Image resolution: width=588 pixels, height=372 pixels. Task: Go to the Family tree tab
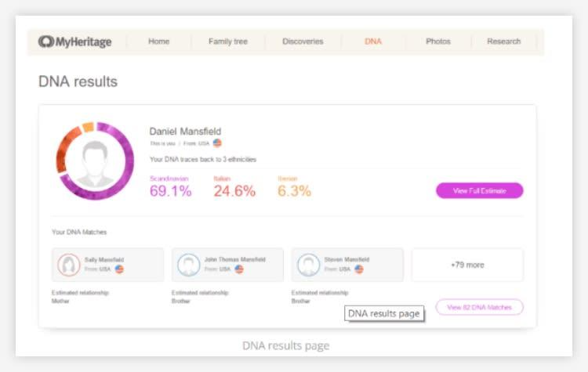click(227, 42)
